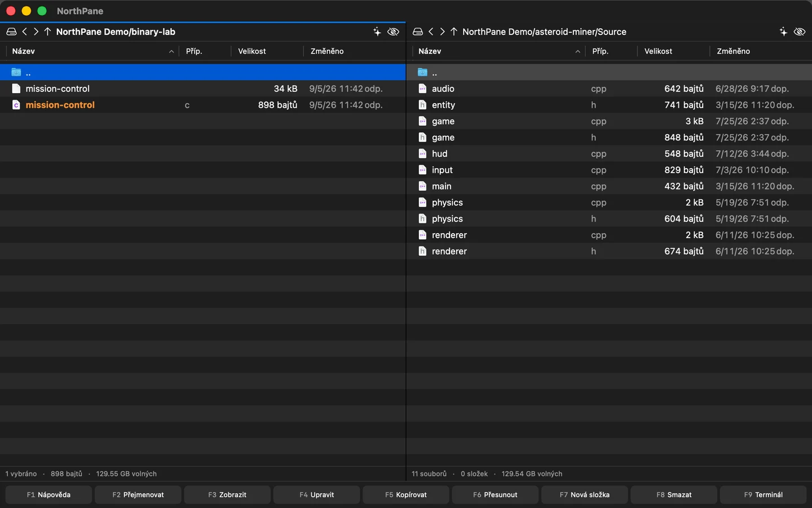Click the date '7/12/26 3:44 odp.'
This screenshot has height=508, width=812.
tap(752, 154)
